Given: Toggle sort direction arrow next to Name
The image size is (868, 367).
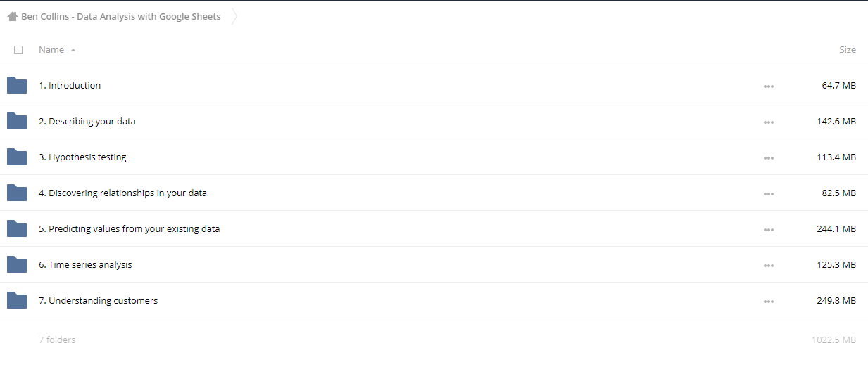Looking at the screenshot, I should [73, 50].
